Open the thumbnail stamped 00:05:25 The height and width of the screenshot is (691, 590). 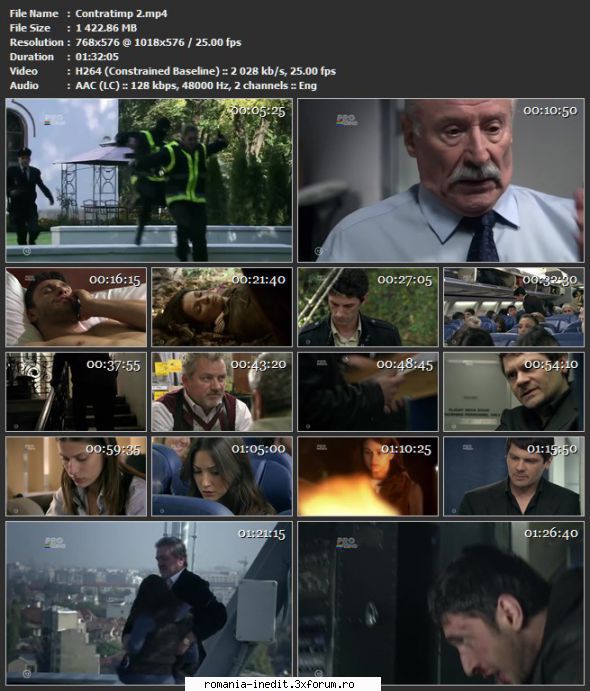pyautogui.click(x=149, y=180)
